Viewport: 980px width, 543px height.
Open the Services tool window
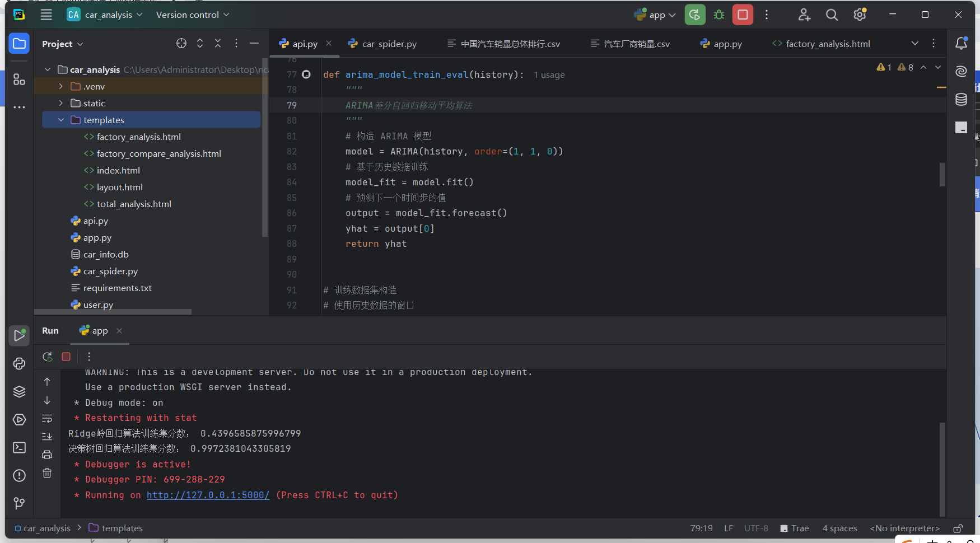(x=19, y=420)
